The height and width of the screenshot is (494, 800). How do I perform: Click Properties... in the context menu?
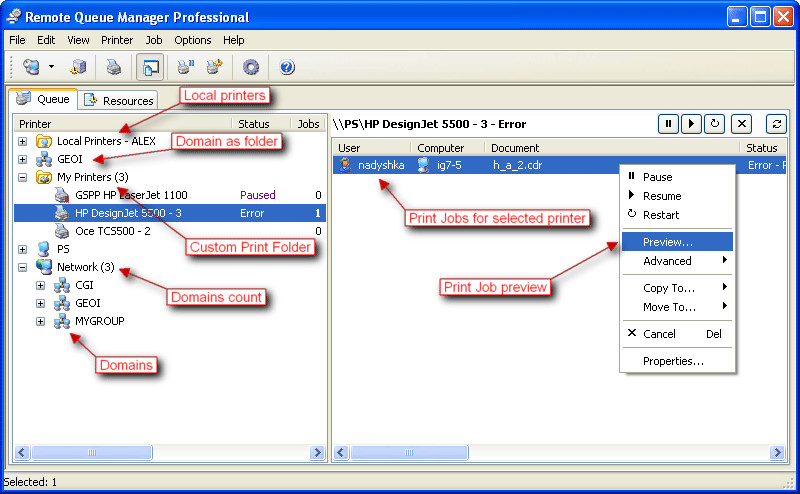click(x=673, y=361)
